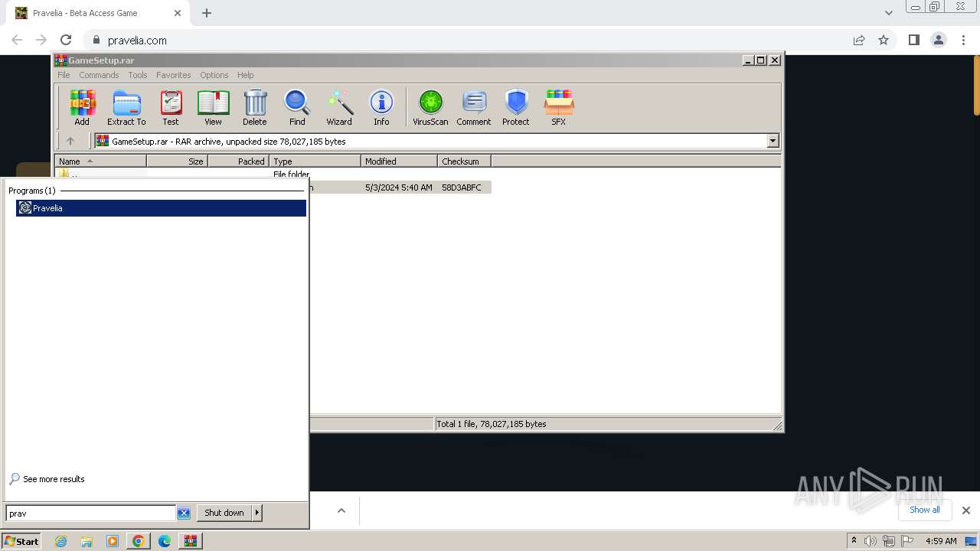This screenshot has width=980, height=551.
Task: Click the Info icon
Action: [x=381, y=107]
